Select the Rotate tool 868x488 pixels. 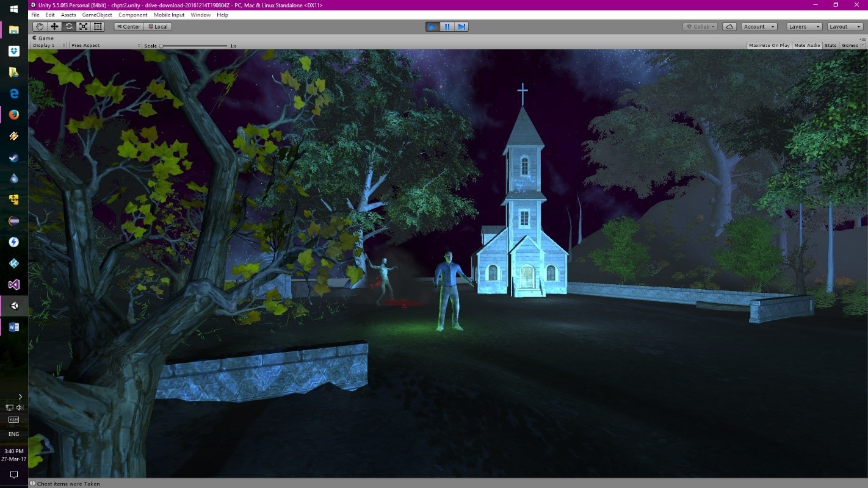tap(69, 27)
